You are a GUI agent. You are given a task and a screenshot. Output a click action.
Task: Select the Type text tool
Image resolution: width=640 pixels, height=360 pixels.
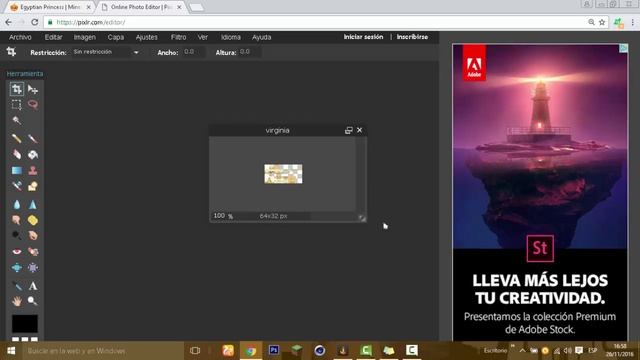point(33,286)
